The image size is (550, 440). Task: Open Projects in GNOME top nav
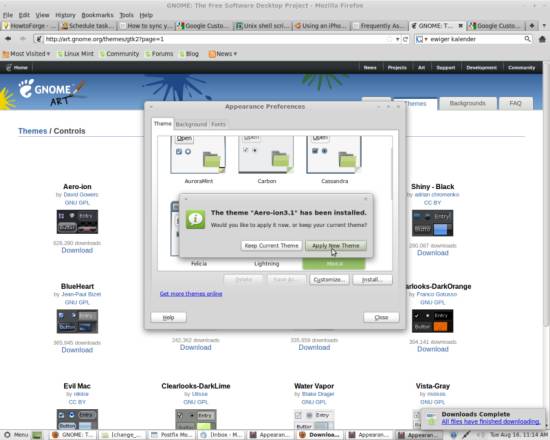(x=397, y=67)
